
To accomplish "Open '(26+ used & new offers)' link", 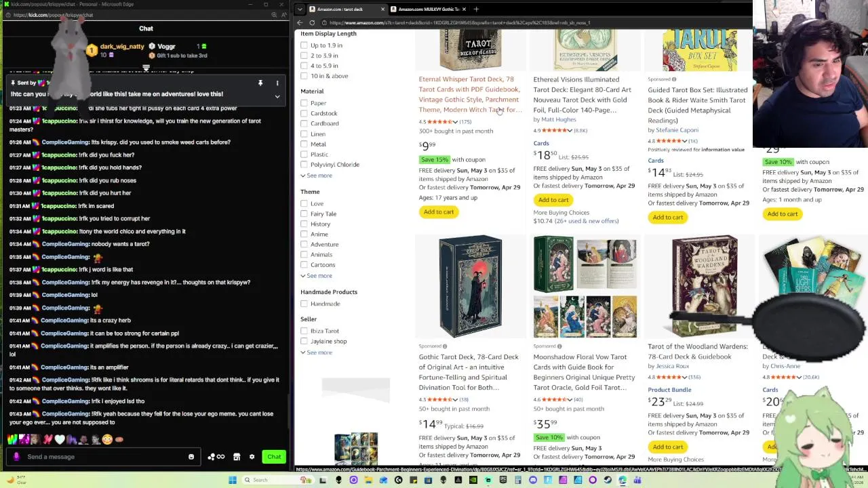I will point(587,221).
